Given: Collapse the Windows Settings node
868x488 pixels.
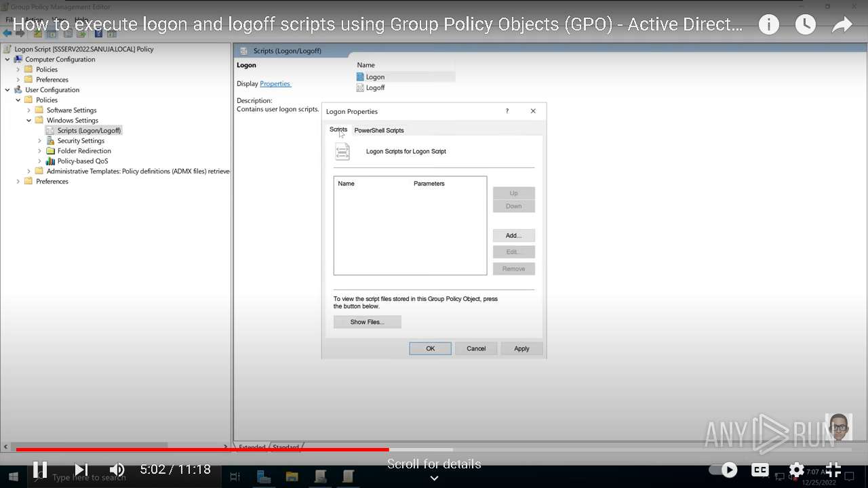Looking at the screenshot, I should pyautogui.click(x=29, y=120).
